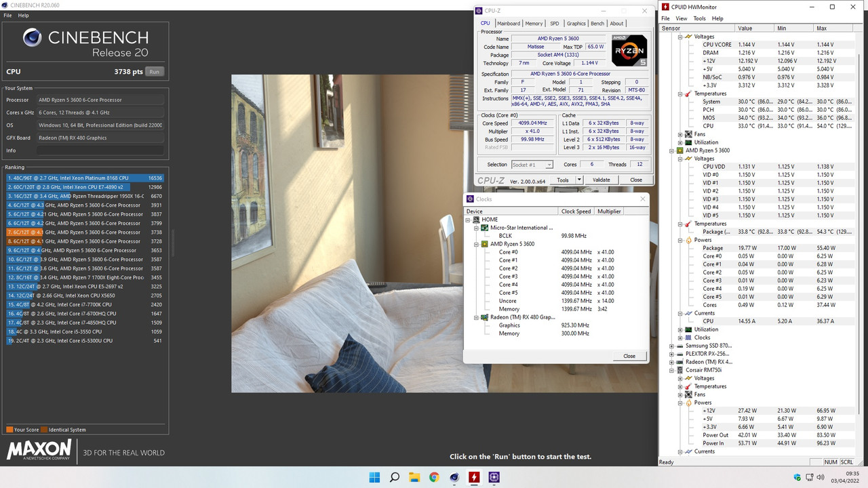Collapse Corsair RM750i node in HWMonitor
This screenshot has height=488, width=868.
[672, 370]
